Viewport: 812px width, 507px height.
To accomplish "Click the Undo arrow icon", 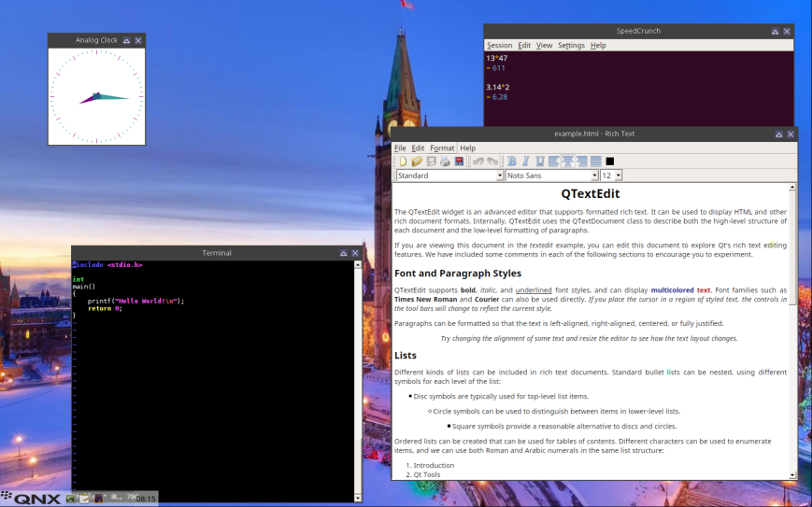I will pos(477,162).
